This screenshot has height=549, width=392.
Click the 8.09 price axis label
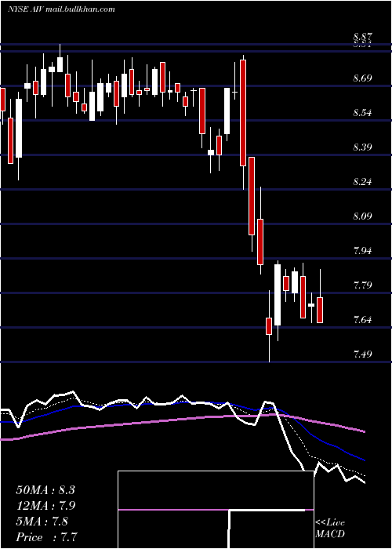pyautogui.click(x=362, y=216)
